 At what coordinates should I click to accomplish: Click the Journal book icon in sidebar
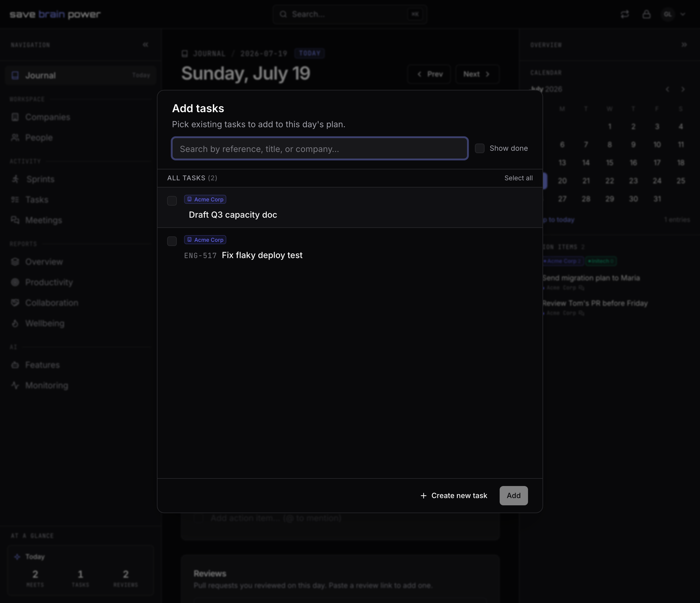coord(15,75)
